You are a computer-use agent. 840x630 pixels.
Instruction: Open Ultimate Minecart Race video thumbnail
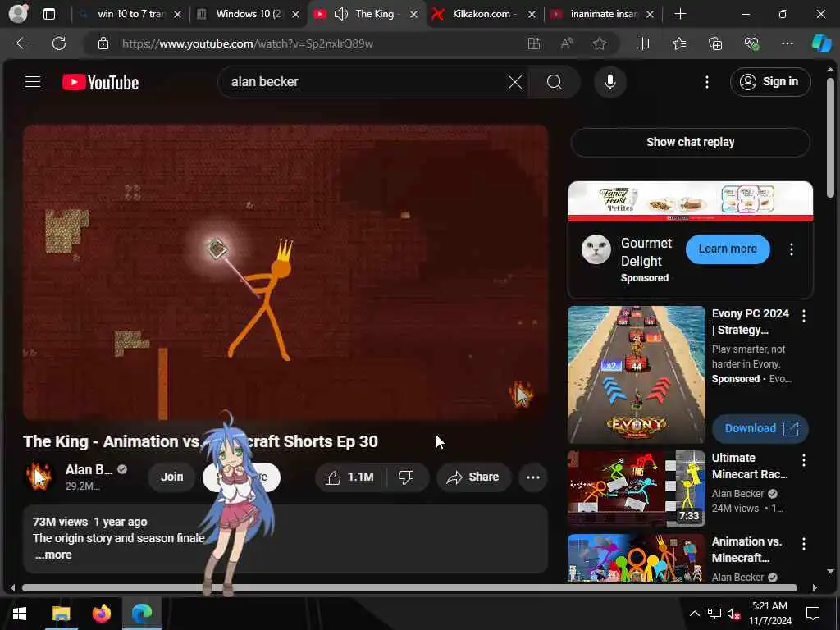[637, 489]
